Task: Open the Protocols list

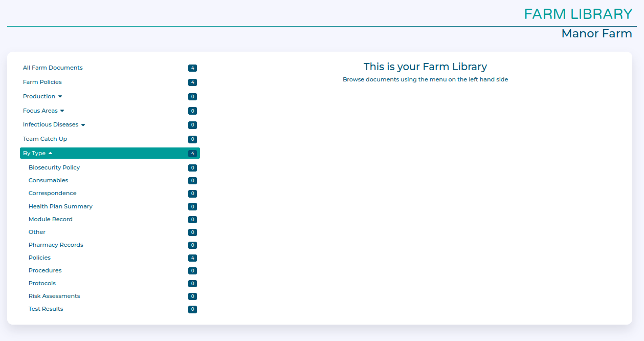Action: 42,283
